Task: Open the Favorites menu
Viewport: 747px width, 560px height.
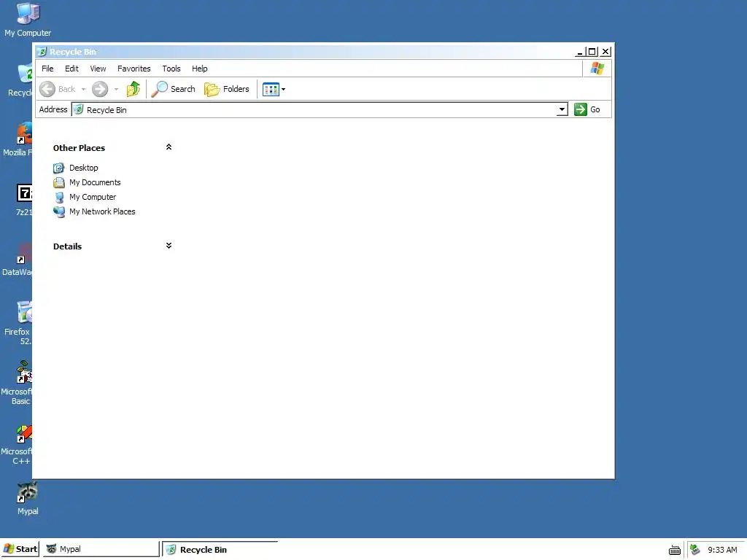Action: (x=134, y=69)
